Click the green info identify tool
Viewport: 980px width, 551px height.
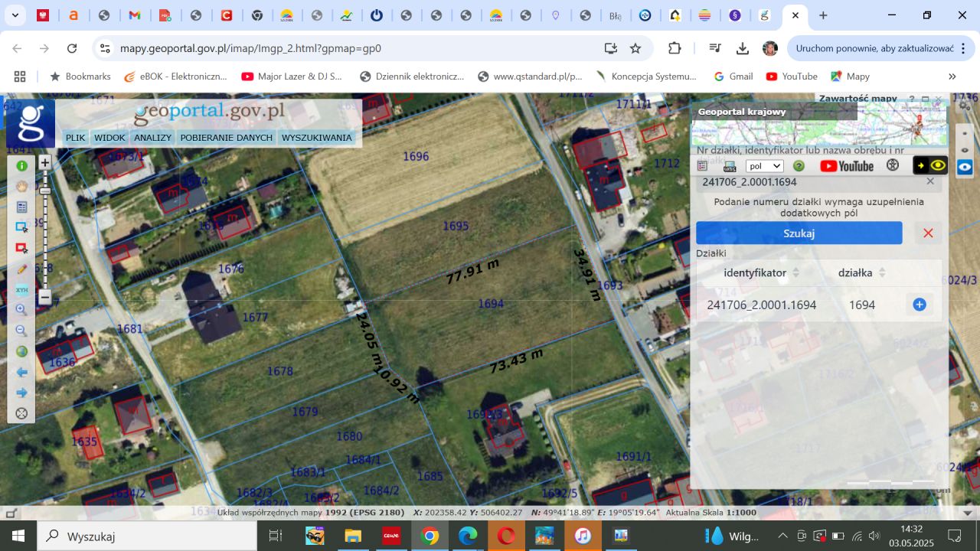click(x=22, y=166)
